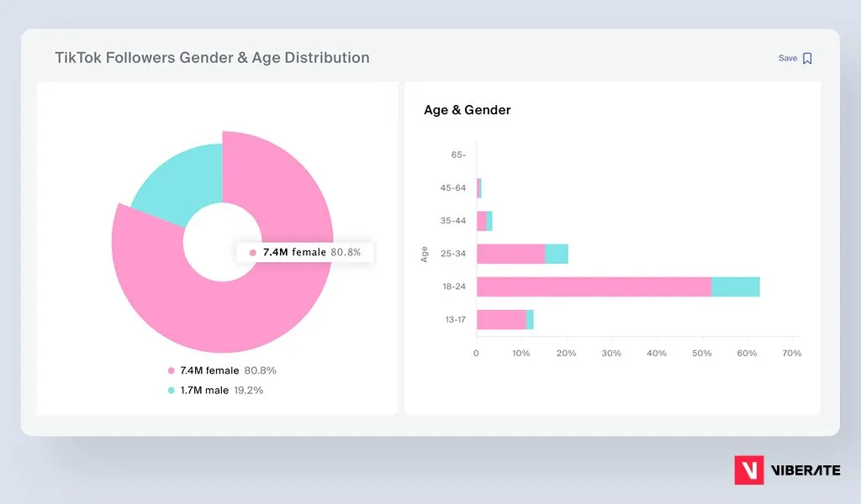Viewport: 861px width, 504px height.
Task: Click the 18-24 teal male bar
Action: pos(735,286)
